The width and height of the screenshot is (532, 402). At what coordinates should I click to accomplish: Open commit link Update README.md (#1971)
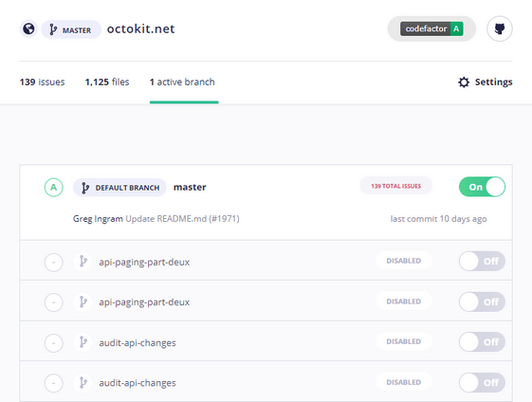click(182, 219)
